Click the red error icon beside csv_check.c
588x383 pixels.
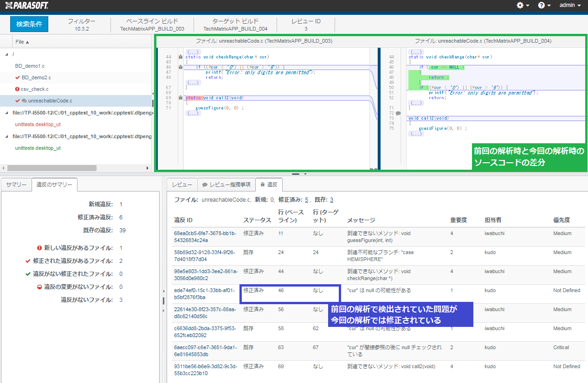click(17, 89)
